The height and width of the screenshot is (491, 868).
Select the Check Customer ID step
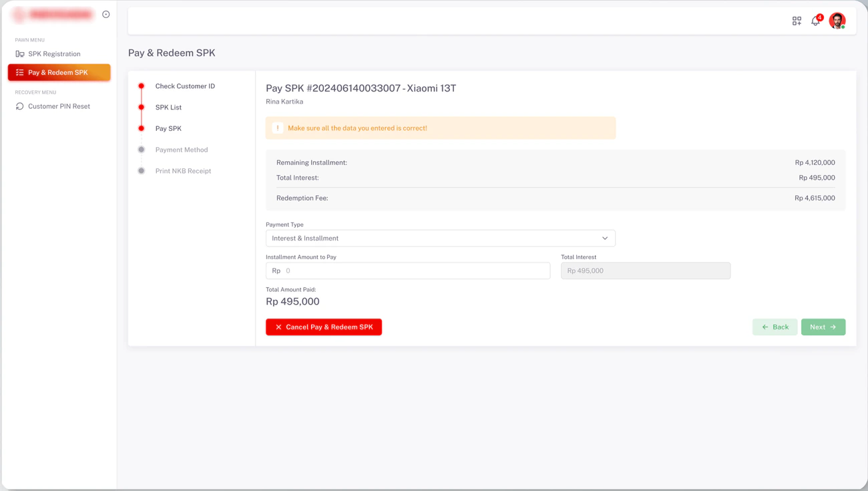(185, 86)
